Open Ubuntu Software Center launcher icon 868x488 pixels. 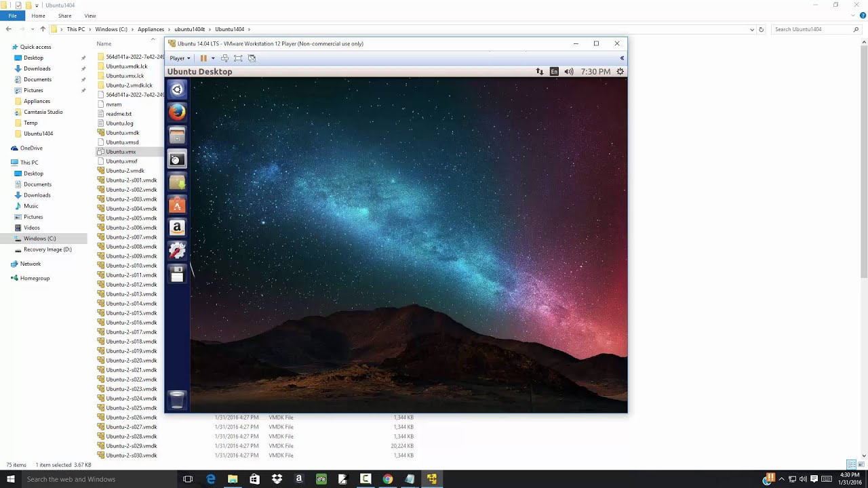pos(177,205)
